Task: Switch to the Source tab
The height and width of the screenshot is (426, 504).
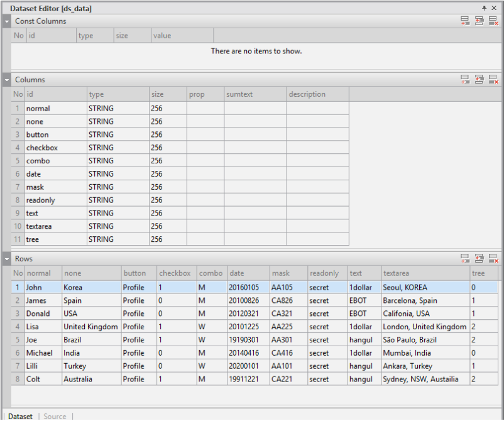Action: point(55,417)
